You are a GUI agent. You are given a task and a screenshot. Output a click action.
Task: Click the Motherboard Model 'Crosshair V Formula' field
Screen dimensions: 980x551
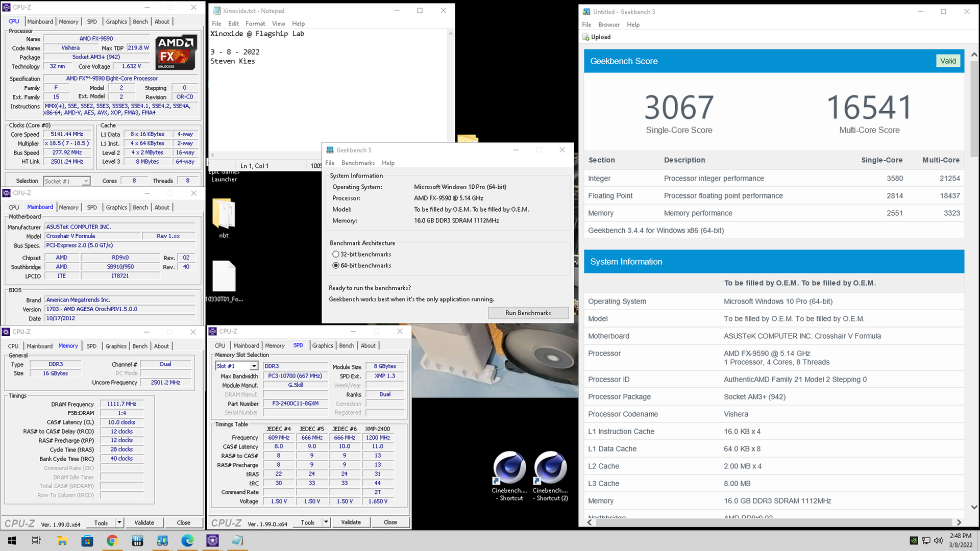click(x=93, y=236)
